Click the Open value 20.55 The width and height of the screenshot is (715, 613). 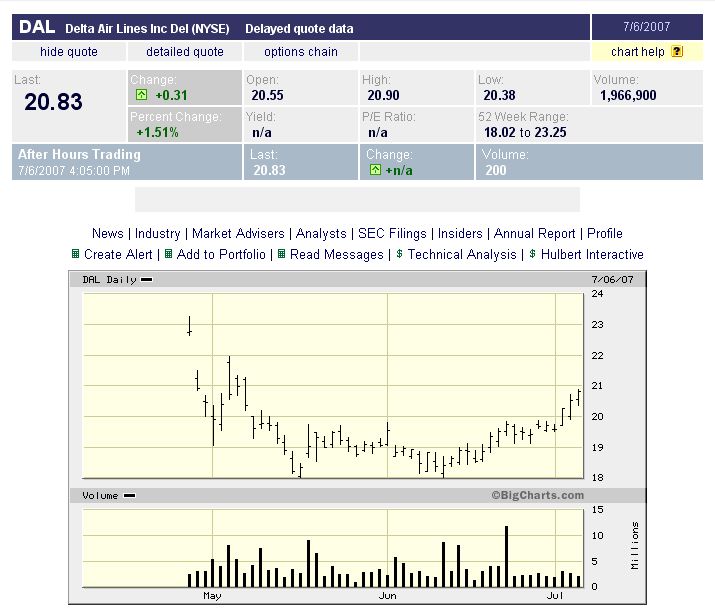pos(268,95)
